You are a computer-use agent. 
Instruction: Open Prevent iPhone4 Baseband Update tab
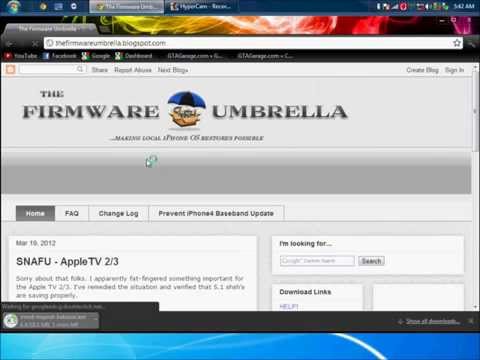(x=216, y=213)
